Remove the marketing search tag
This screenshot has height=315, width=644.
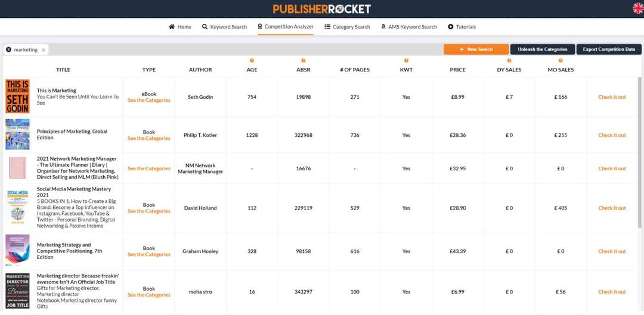click(x=44, y=49)
